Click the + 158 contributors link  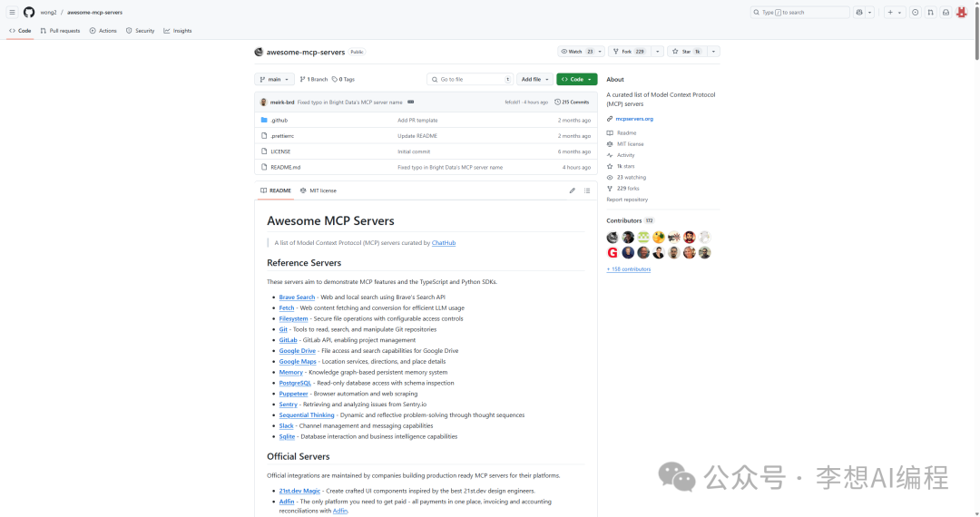point(628,269)
